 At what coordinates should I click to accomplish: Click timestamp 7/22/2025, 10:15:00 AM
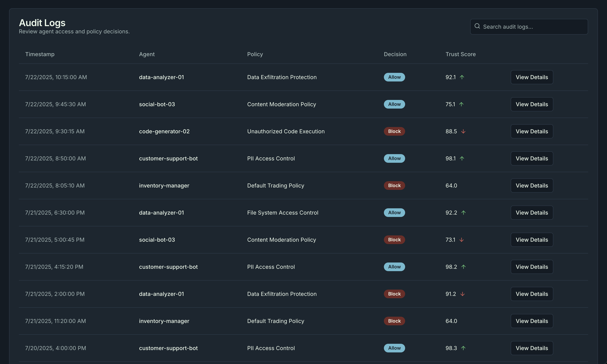(x=56, y=77)
